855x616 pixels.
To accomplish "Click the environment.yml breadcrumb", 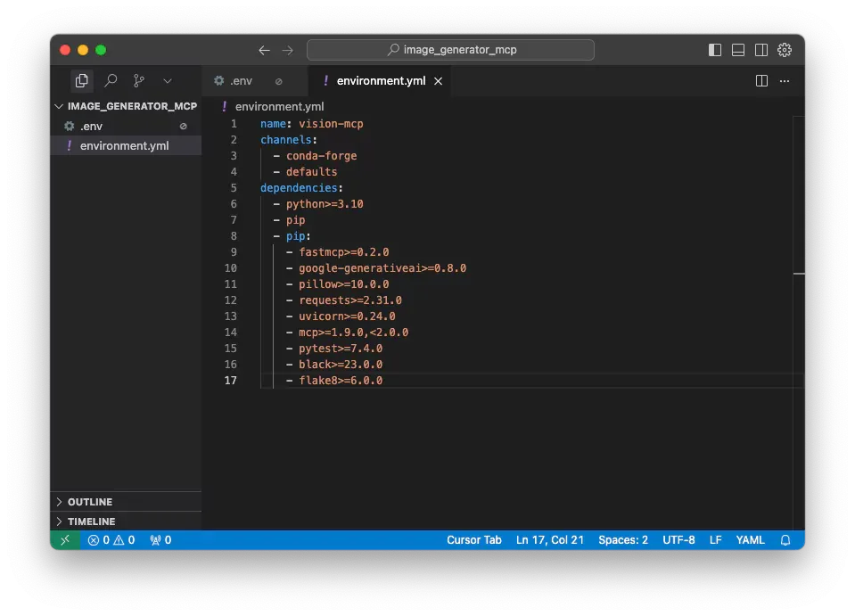I will [x=279, y=106].
